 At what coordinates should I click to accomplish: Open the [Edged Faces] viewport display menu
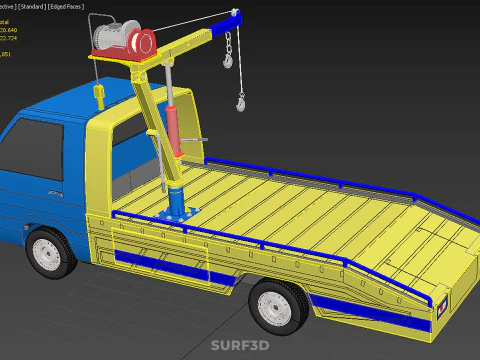tap(66, 6)
